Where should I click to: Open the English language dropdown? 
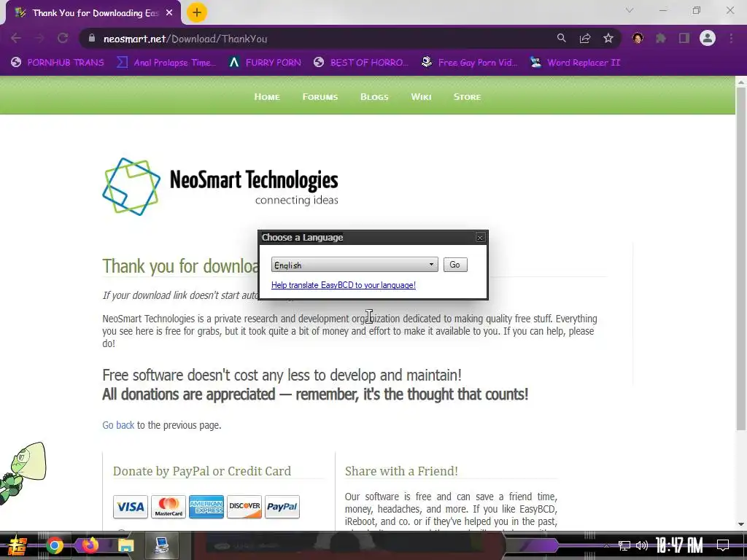coord(355,265)
